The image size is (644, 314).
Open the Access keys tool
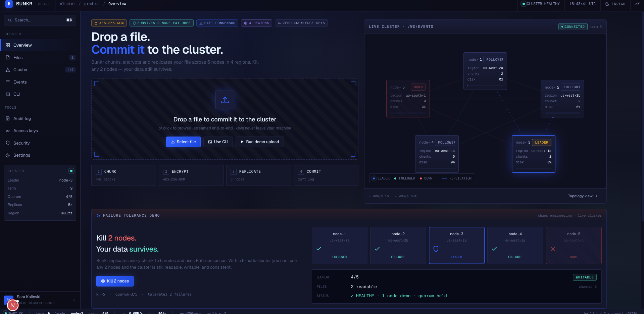pyautogui.click(x=40, y=131)
